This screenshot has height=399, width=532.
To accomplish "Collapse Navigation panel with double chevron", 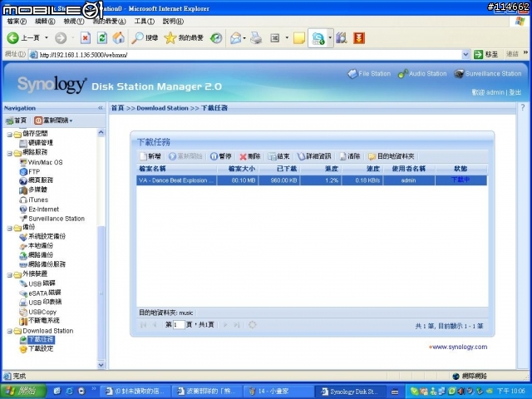I will pos(100,108).
